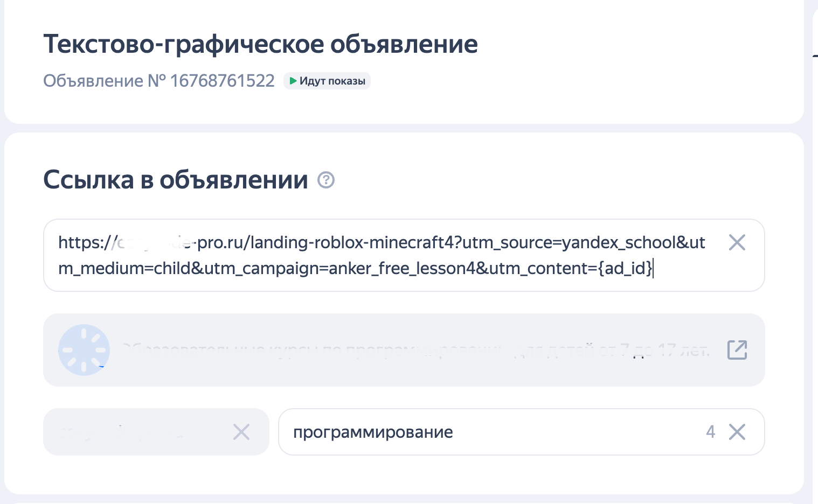Click the "Ссылка в объявлении" heading
This screenshot has width=818, height=504.
pos(176,180)
